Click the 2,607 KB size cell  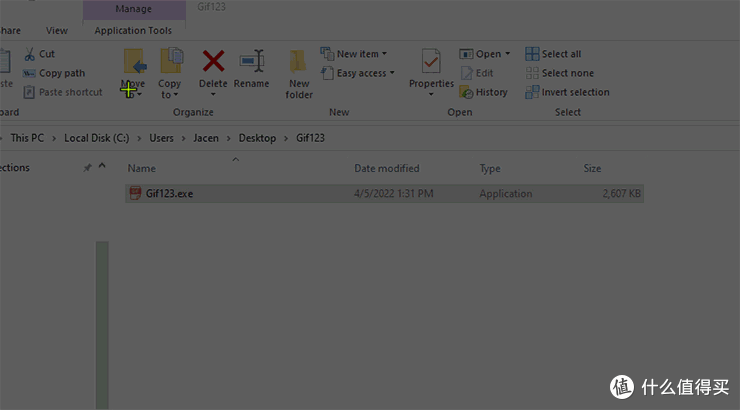622,193
